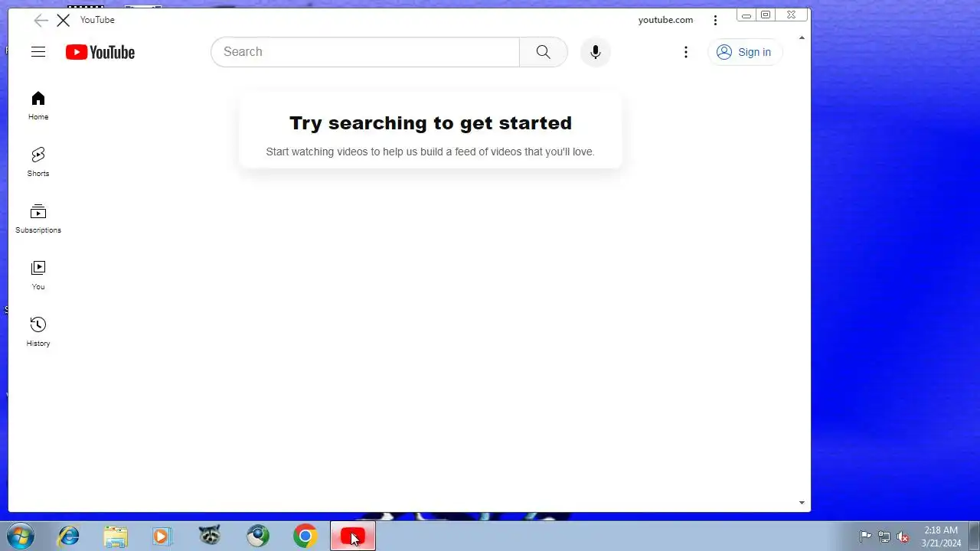Open Subscriptions in sidebar
This screenshot has width=980, height=551.
click(x=38, y=219)
